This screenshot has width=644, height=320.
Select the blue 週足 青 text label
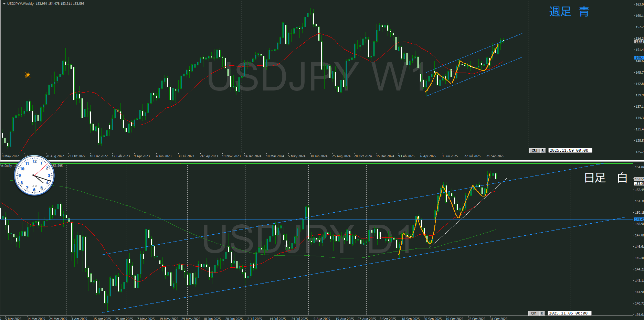(x=569, y=12)
